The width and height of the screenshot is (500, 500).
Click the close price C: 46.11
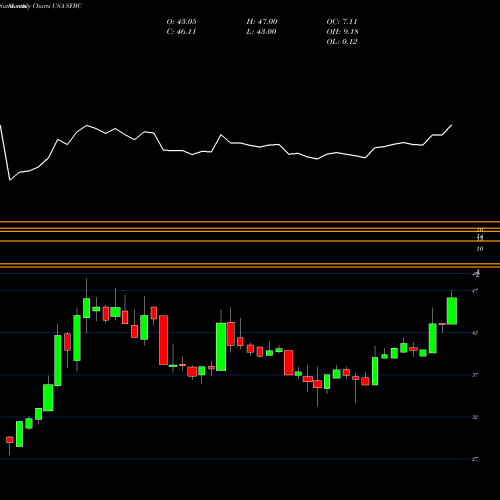181,32
